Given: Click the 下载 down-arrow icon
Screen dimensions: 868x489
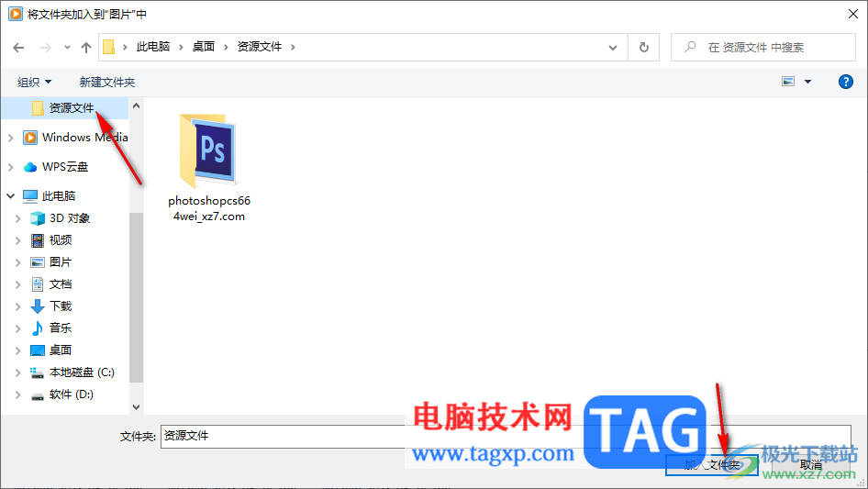Looking at the screenshot, I should tap(37, 306).
